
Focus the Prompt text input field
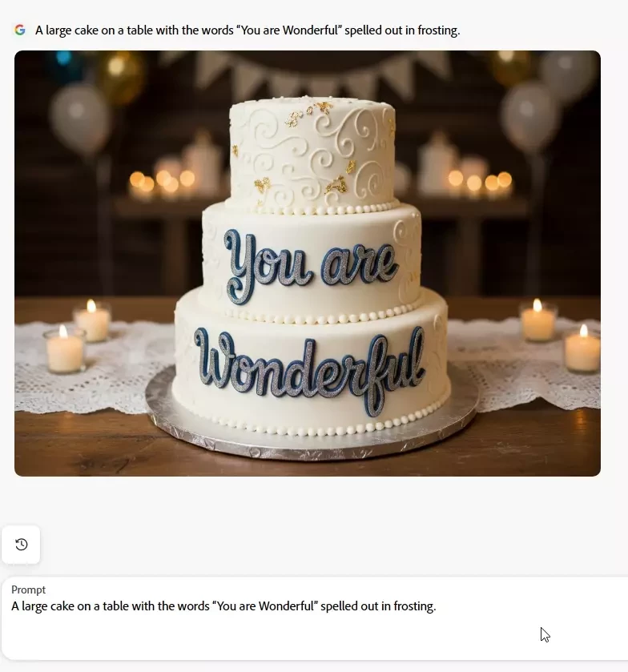pos(315,618)
